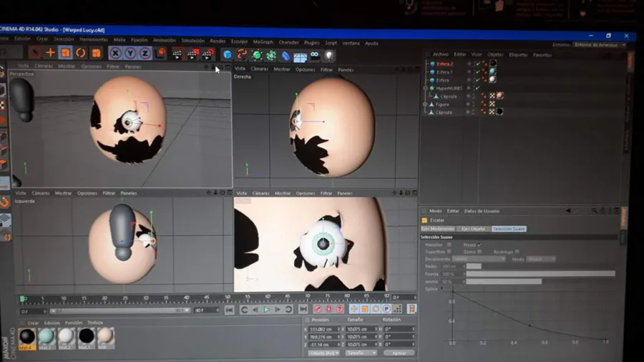Add a light bulb object
644x362 pixels.
coord(329,56)
